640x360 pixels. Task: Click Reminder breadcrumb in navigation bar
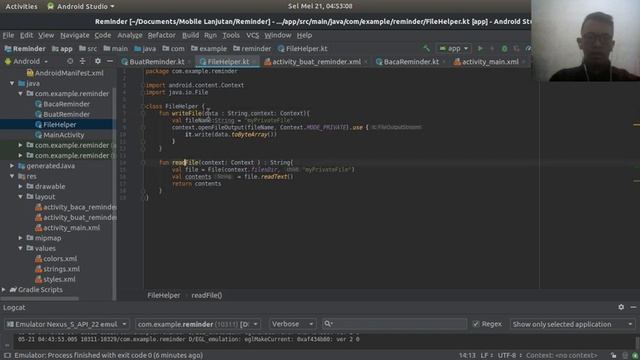24,49
